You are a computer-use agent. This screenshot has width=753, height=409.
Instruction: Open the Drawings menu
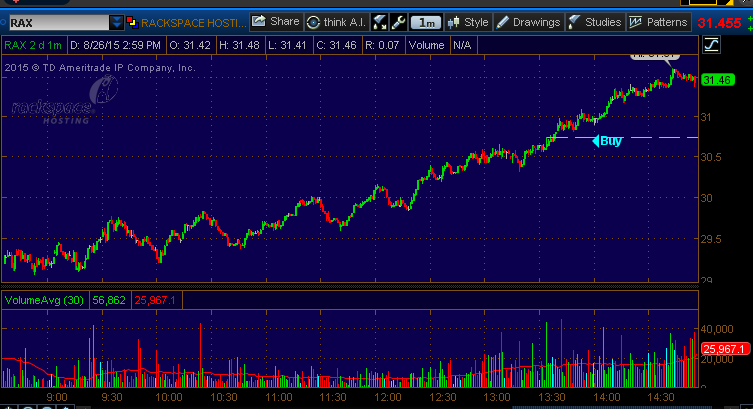pyautogui.click(x=529, y=21)
